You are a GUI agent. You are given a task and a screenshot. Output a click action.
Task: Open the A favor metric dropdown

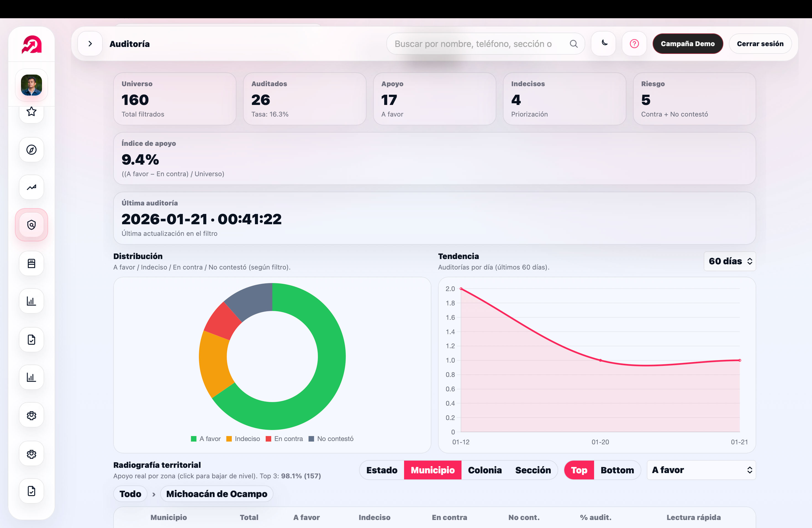click(702, 470)
